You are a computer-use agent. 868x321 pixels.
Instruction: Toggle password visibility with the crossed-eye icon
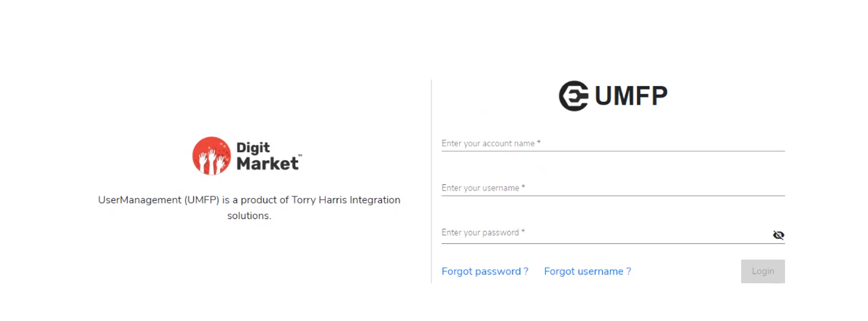(778, 235)
